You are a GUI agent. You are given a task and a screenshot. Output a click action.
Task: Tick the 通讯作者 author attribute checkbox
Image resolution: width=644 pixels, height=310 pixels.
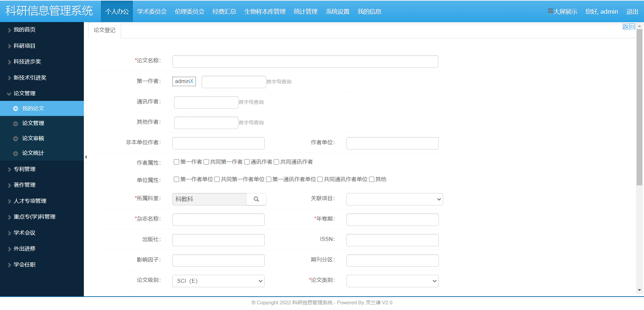coord(247,162)
